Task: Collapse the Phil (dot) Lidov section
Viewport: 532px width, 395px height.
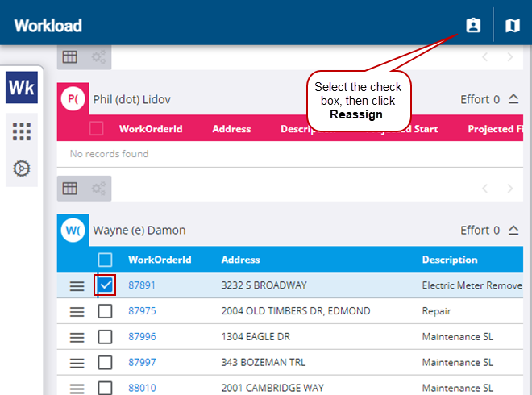Action: pos(513,100)
